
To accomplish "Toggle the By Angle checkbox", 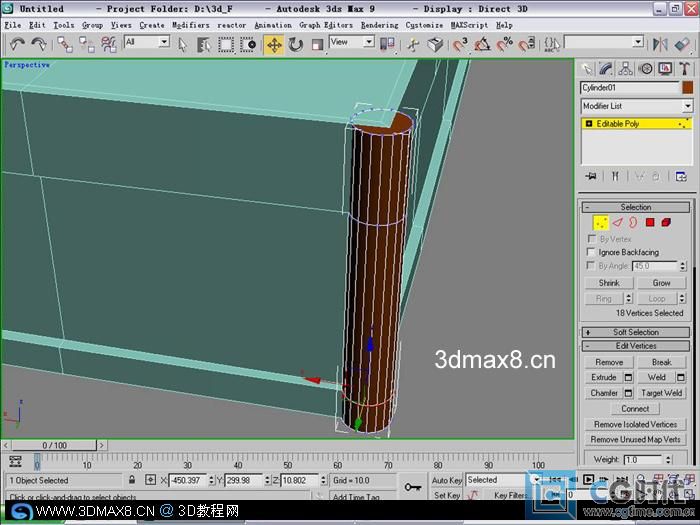I will (591, 266).
